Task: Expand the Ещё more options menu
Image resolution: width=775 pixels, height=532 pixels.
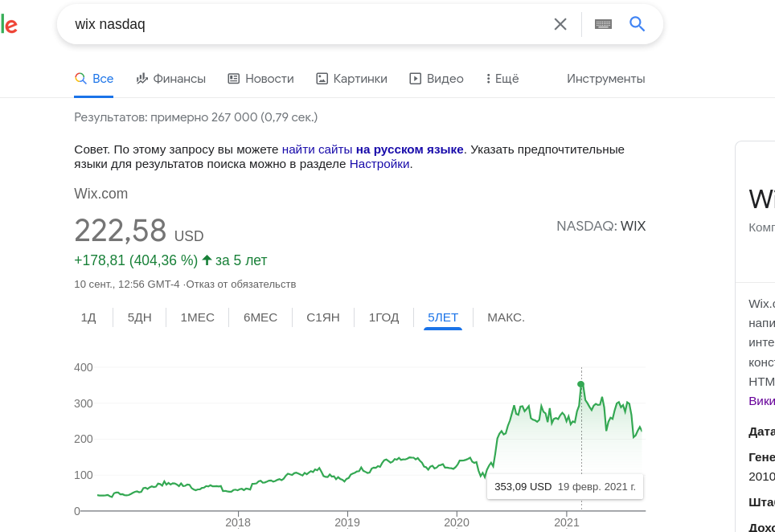Action: 502,79
